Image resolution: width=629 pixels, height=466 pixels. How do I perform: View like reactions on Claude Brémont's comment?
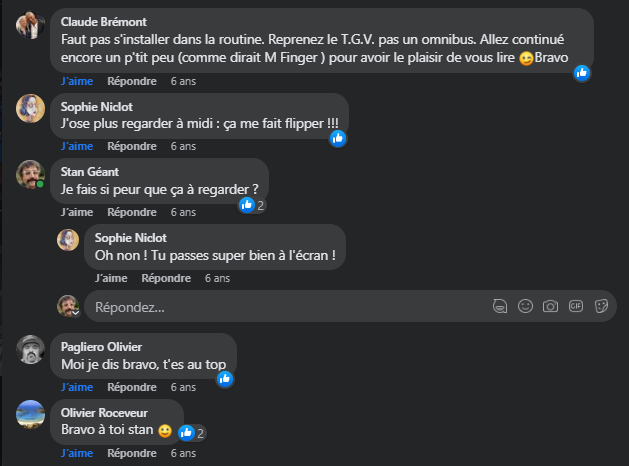(x=582, y=73)
